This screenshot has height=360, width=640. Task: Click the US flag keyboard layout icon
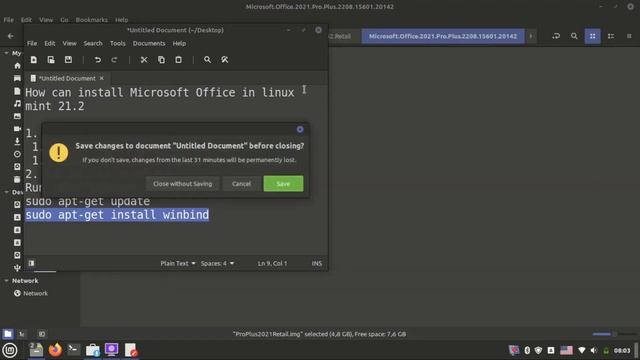point(566,350)
